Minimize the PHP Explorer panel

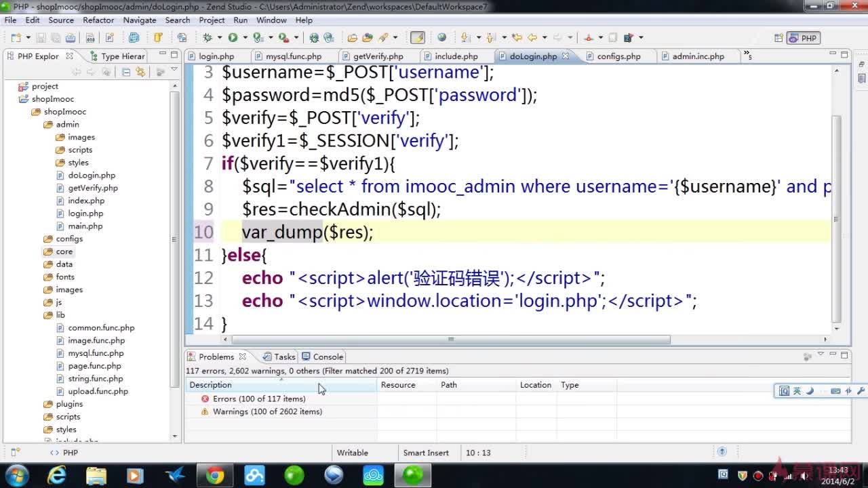(x=163, y=54)
